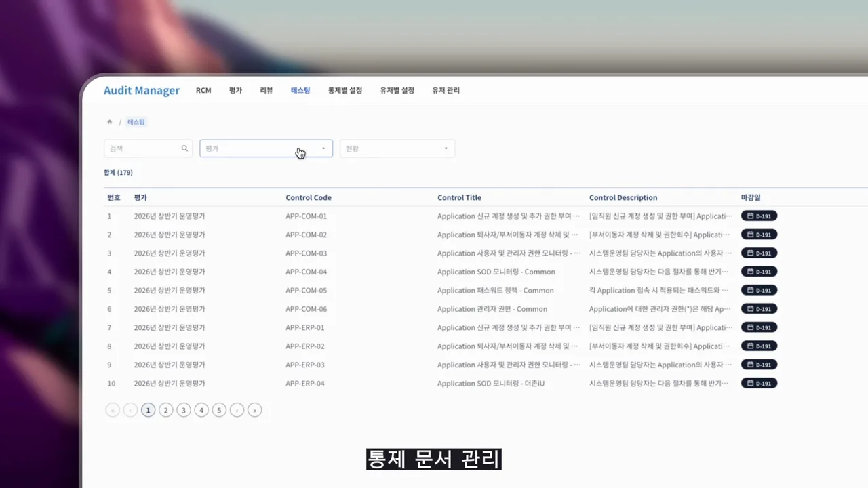Click D-191 deadline badge for APP-COM-02
The image size is (868, 488).
(759, 235)
